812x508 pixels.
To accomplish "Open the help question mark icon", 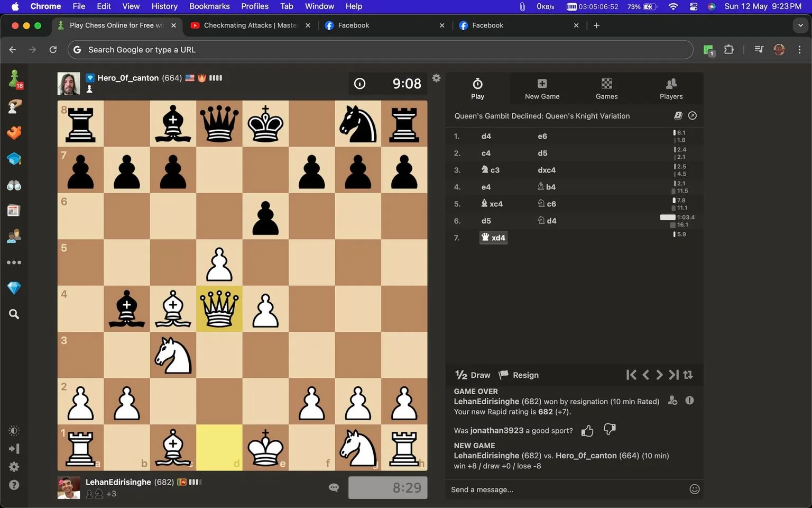I will [14, 485].
